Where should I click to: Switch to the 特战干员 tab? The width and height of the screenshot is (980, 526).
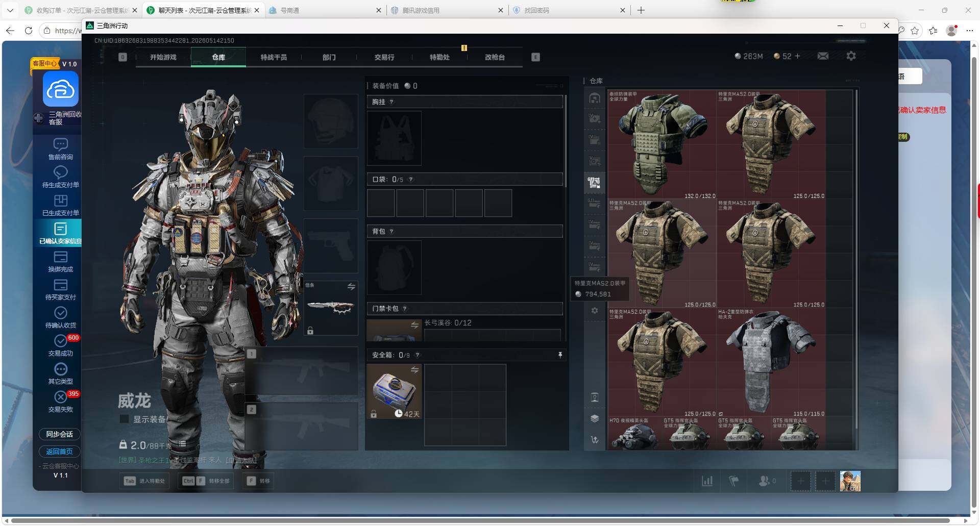tap(274, 57)
